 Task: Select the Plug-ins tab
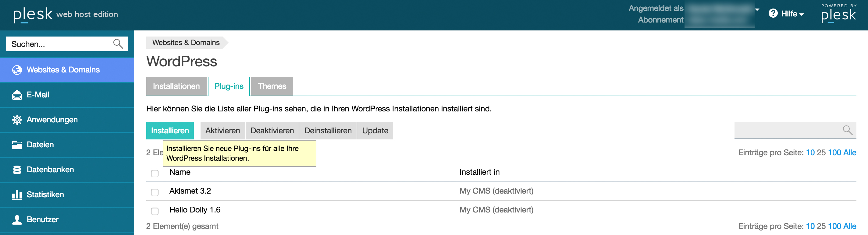pos(229,86)
